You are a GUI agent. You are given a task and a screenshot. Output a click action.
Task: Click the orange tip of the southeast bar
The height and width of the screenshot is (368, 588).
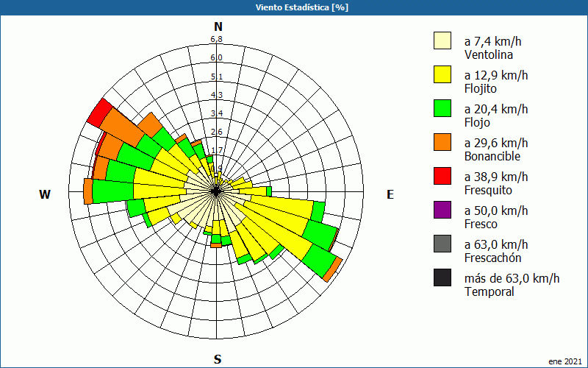(333, 269)
